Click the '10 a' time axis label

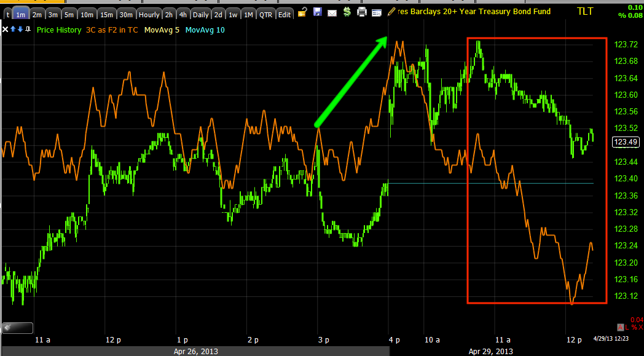(x=432, y=340)
